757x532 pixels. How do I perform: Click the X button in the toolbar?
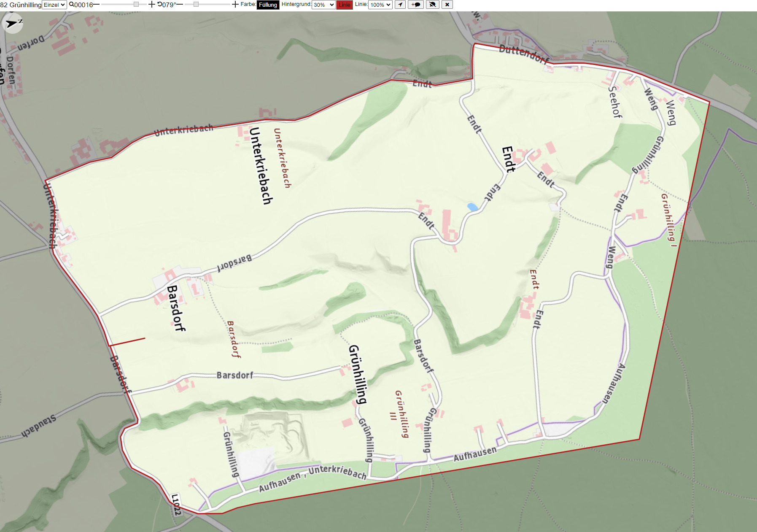[x=447, y=5]
